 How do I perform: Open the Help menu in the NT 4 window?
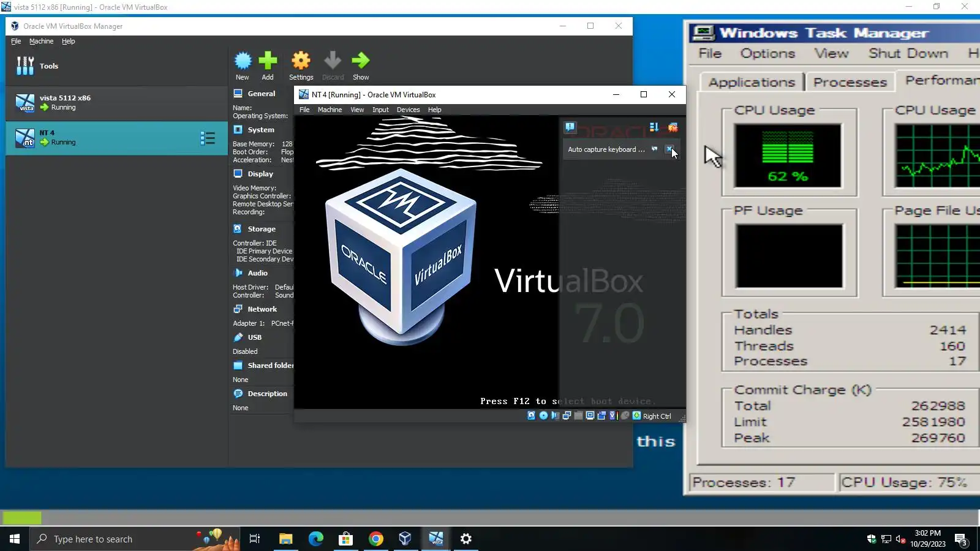click(x=434, y=110)
